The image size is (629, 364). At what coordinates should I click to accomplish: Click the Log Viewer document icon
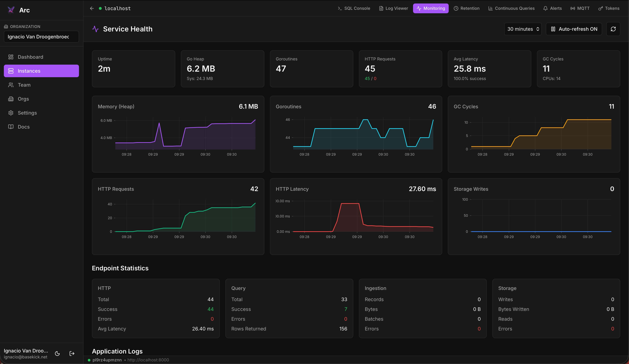tap(381, 9)
